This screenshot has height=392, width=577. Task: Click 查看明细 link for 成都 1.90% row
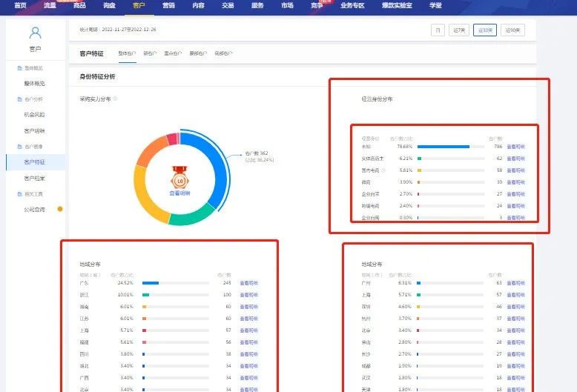click(516, 366)
